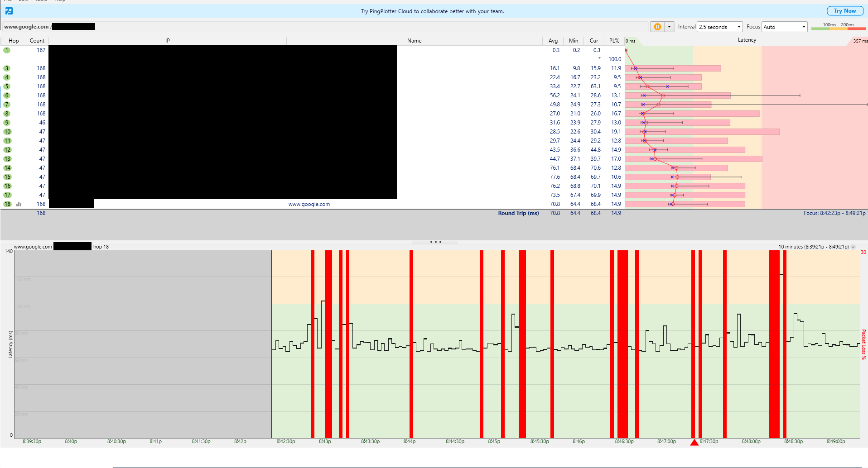The image size is (868, 468).
Task: Click the hop 18 row number badge
Action: coord(6,204)
